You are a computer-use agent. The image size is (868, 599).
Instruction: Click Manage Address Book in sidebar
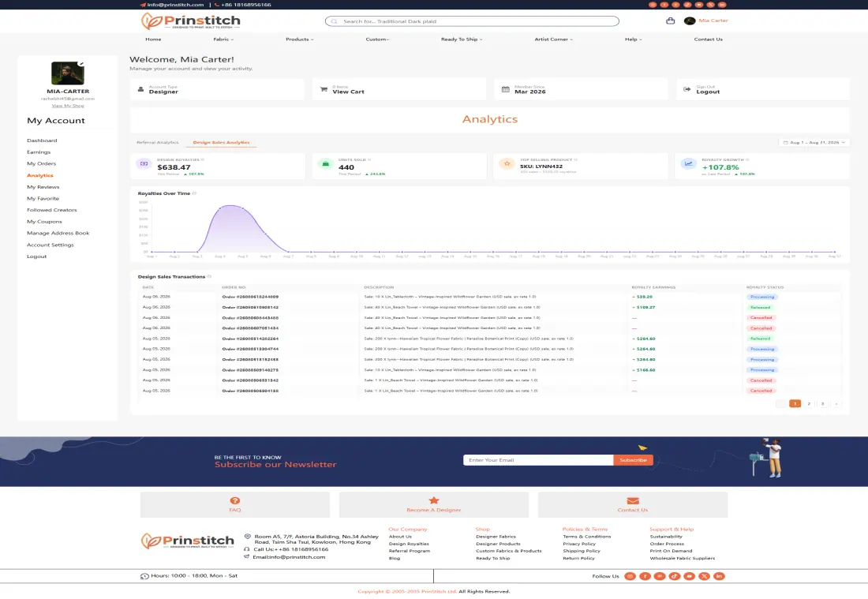tap(58, 233)
